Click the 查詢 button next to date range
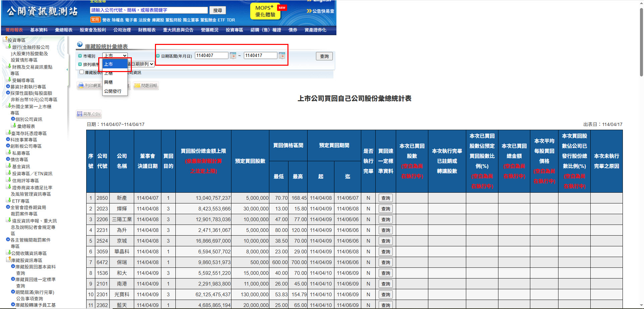 coord(324,56)
